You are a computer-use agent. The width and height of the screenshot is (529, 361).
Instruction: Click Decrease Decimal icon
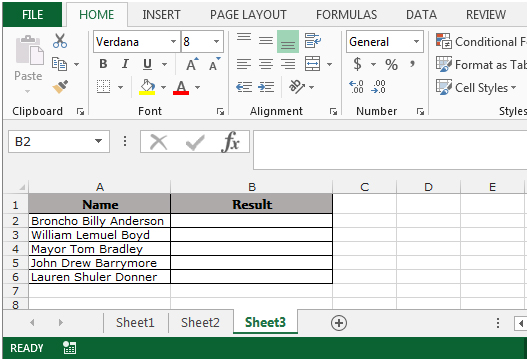(x=378, y=87)
